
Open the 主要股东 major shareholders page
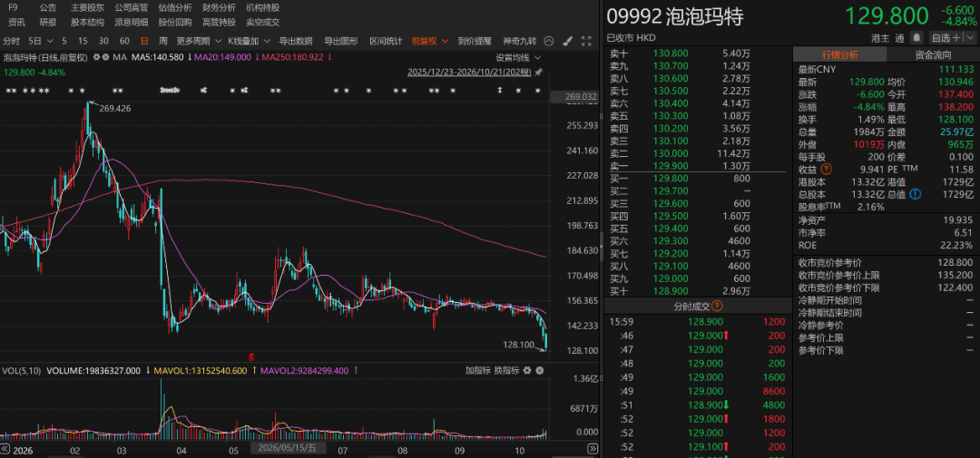tap(87, 8)
